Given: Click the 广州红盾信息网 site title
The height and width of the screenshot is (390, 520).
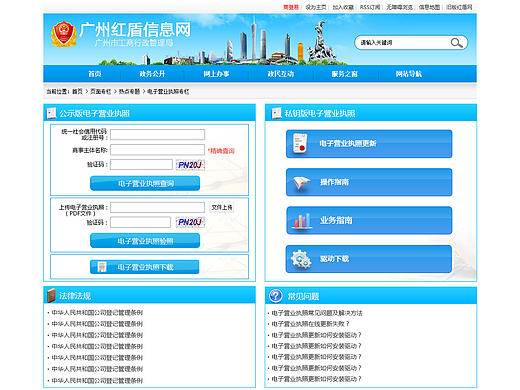Looking at the screenshot, I should (x=135, y=30).
